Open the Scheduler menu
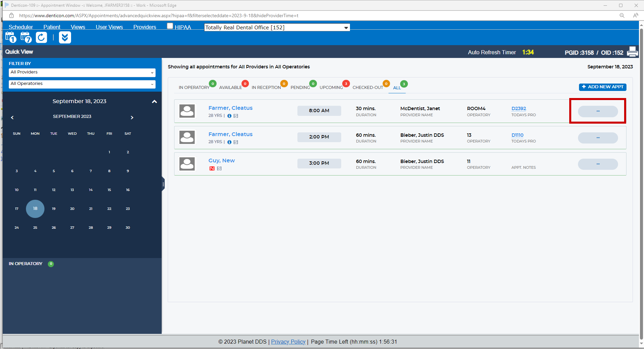Viewport: 644px width, 349px height. [21, 27]
